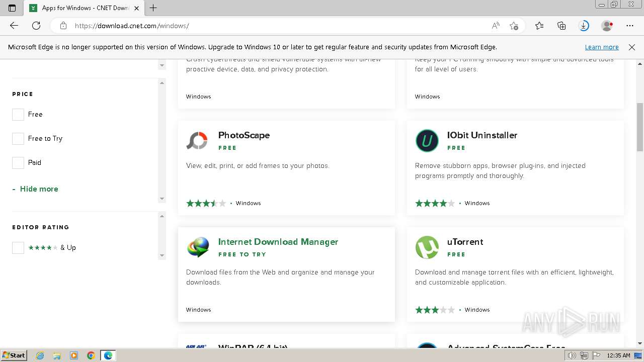Close the Apps for Windows tab

(136, 8)
